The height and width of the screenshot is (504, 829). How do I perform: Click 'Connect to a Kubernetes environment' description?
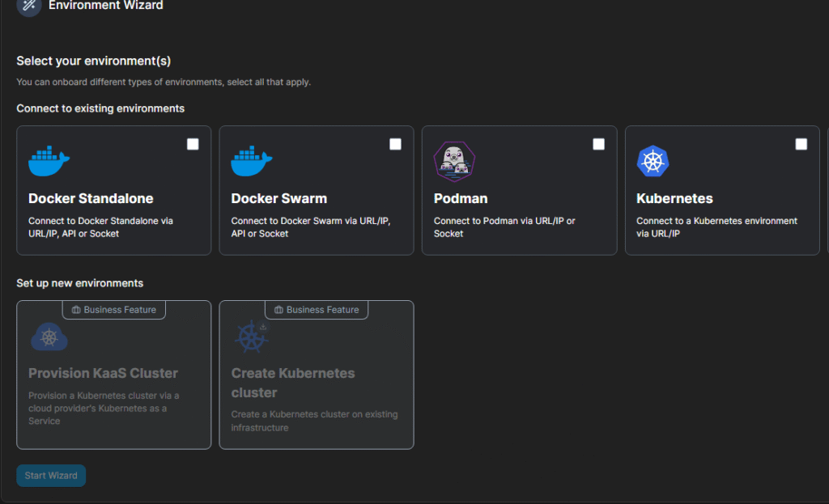pos(717,227)
